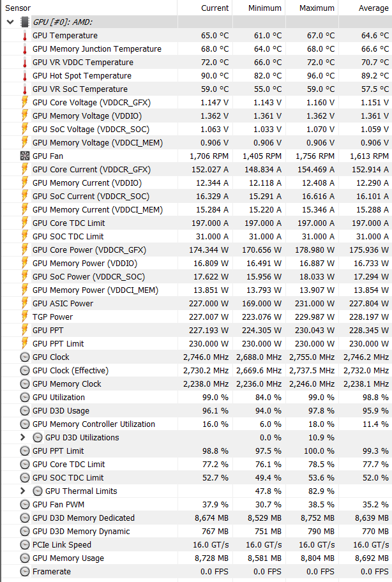Select the GPU D3D Memory Dynamic label
Image resolution: width=392 pixels, height=582 pixels.
point(81,531)
